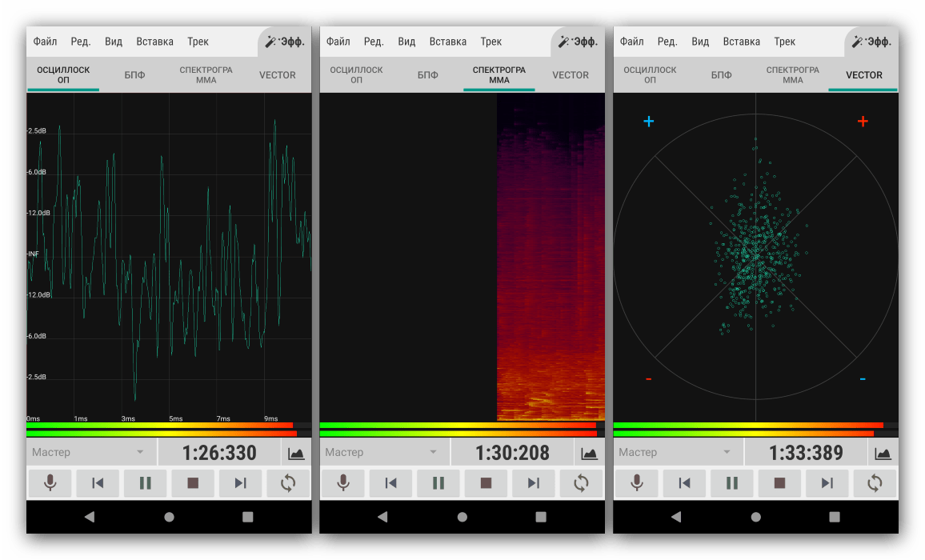Toggle the loop icon on the spectrogram screen
Screen dimensions: 925x560
[x=581, y=483]
